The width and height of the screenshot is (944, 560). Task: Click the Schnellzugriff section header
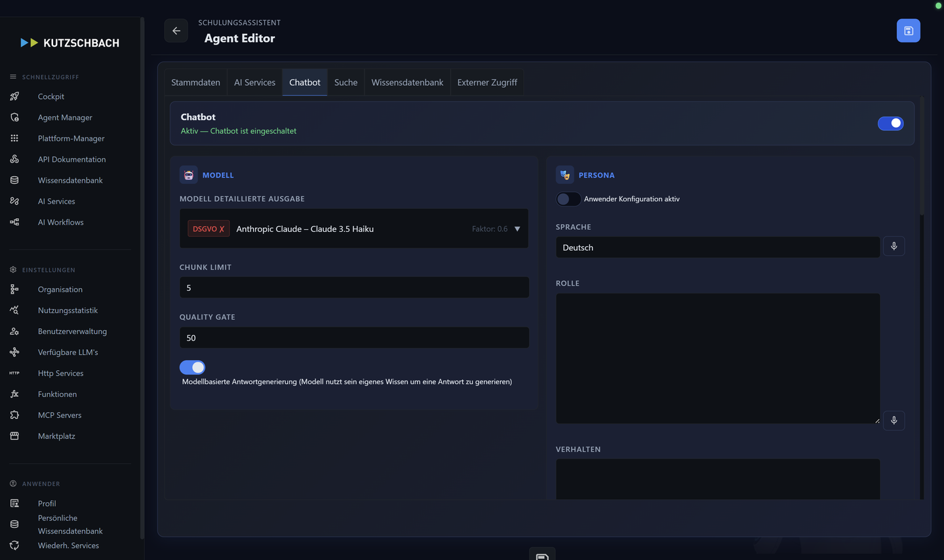(50, 77)
